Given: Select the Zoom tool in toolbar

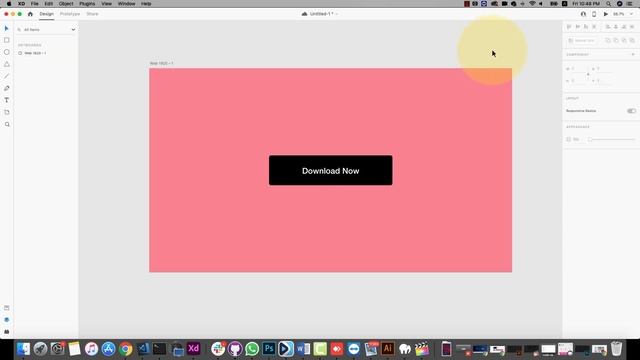Looking at the screenshot, I should (x=7, y=124).
